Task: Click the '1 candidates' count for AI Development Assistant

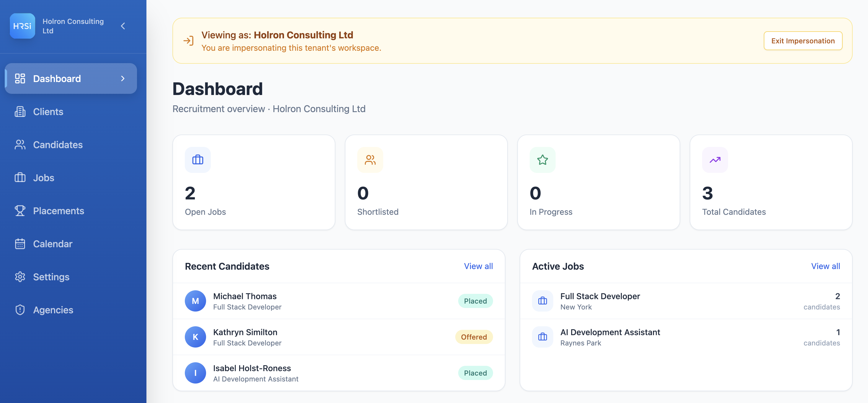Action: click(x=821, y=337)
